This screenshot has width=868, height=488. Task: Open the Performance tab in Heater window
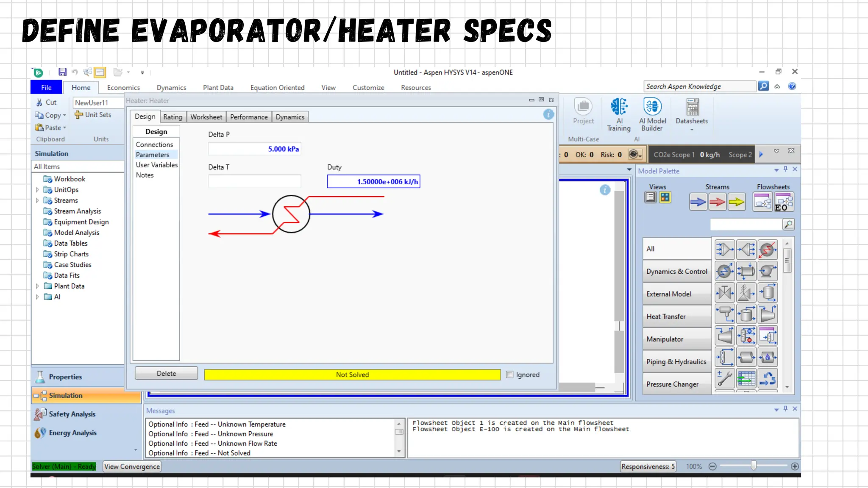(x=249, y=117)
